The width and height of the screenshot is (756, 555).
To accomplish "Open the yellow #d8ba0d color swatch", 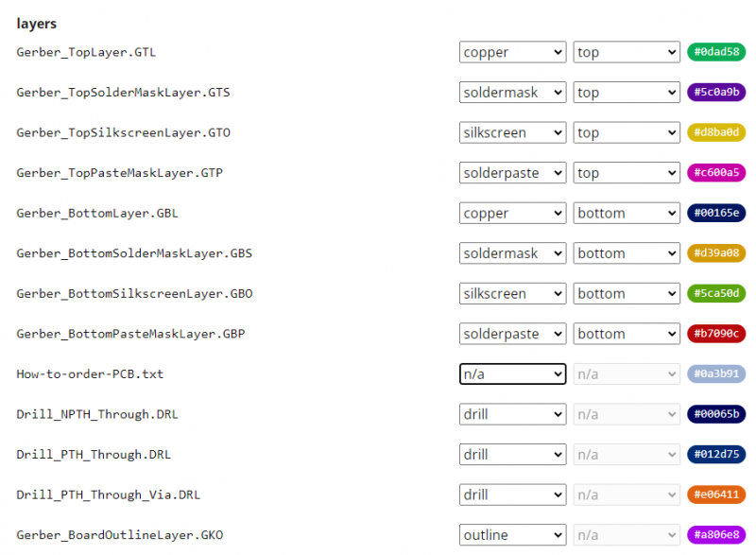I will [715, 133].
